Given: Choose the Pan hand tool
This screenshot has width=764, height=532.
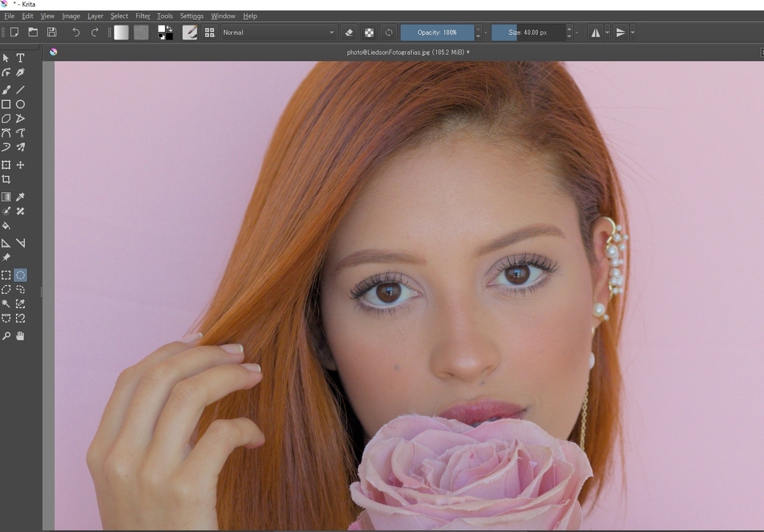Looking at the screenshot, I should click(x=20, y=336).
